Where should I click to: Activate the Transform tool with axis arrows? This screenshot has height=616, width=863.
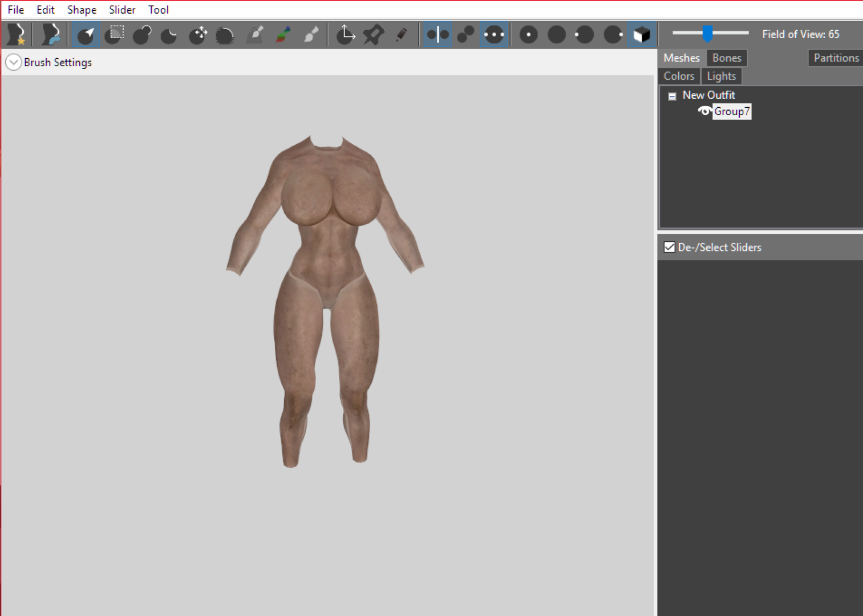point(346,35)
